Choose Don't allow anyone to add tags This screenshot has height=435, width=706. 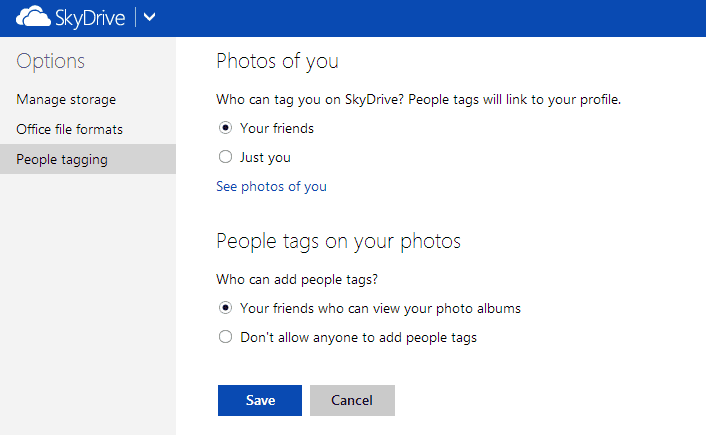coord(225,337)
